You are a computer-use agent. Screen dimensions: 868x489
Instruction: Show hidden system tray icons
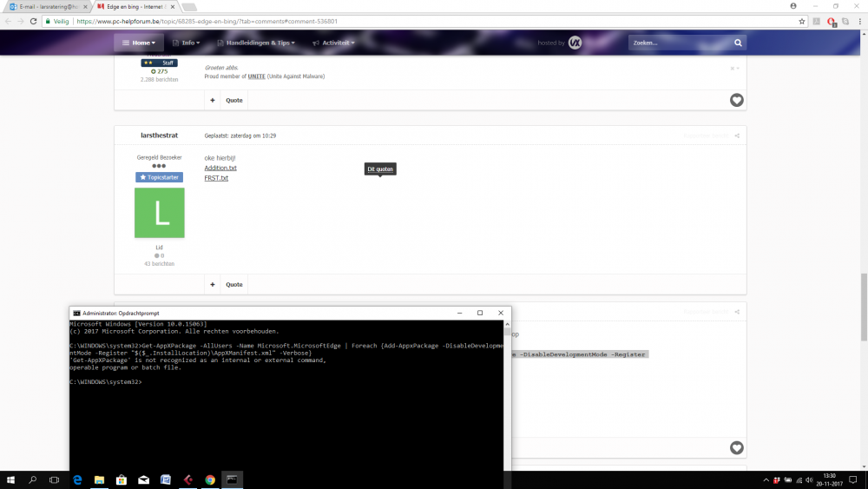pos(766,480)
